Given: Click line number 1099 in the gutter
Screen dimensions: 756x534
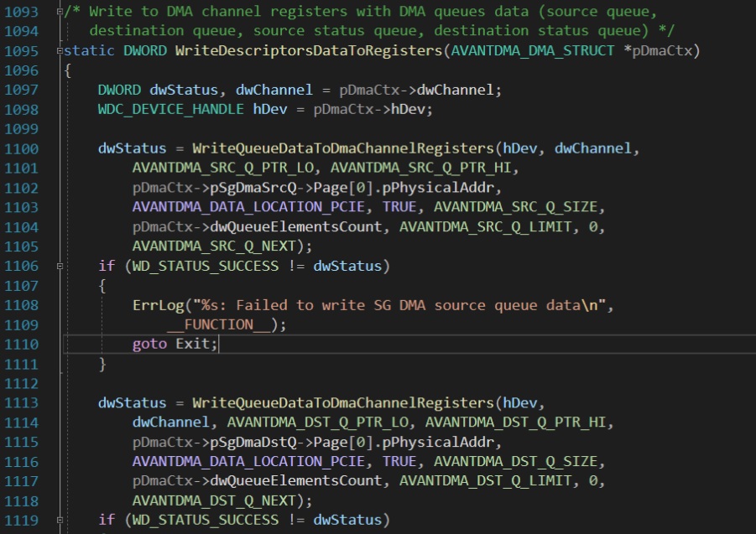Looking at the screenshot, I should click(21, 129).
